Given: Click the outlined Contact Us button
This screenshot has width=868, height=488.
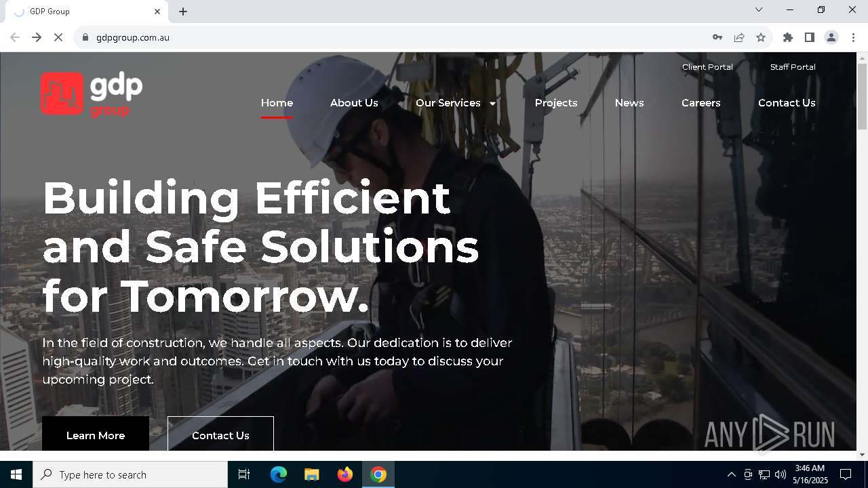Looking at the screenshot, I should tap(220, 434).
